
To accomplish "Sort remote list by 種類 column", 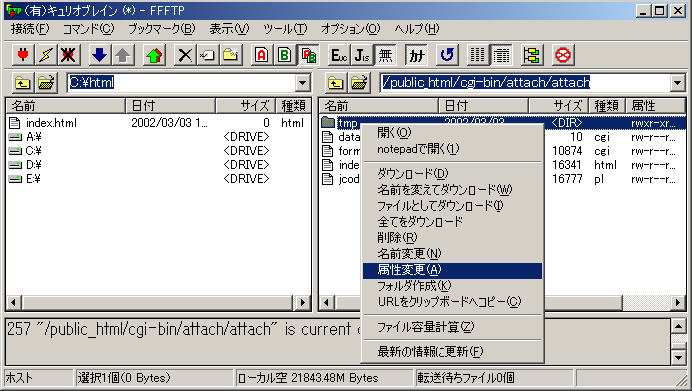I will tap(607, 106).
